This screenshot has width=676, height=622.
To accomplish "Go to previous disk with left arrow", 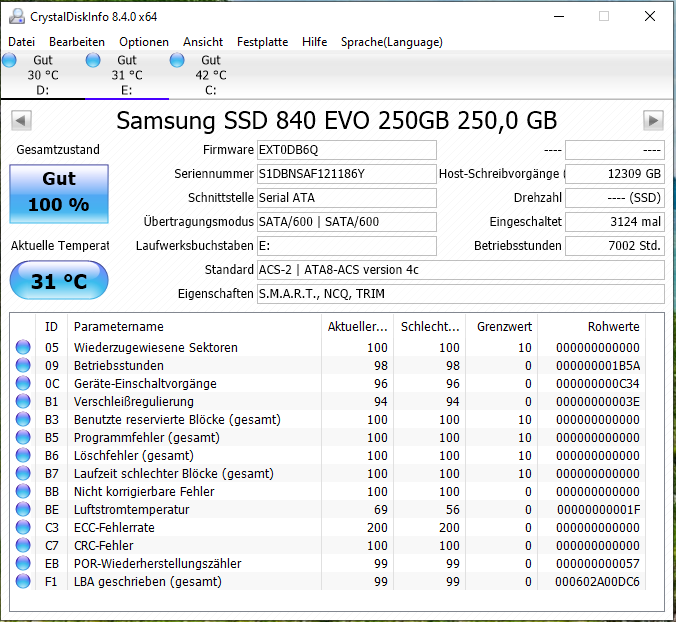I will point(21,120).
